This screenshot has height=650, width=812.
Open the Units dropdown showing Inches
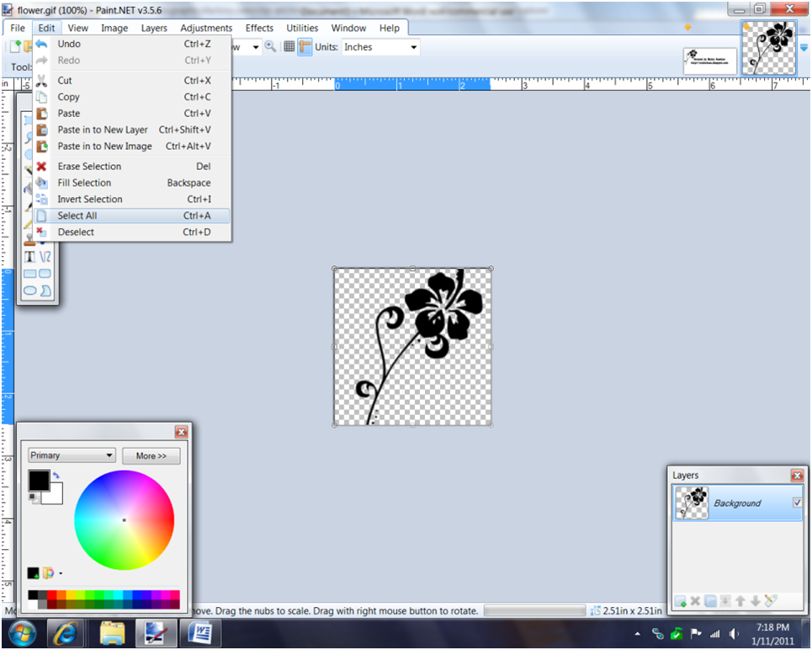coord(379,47)
